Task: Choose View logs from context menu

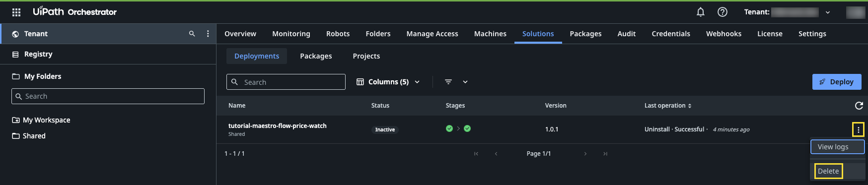Action: tap(838, 147)
